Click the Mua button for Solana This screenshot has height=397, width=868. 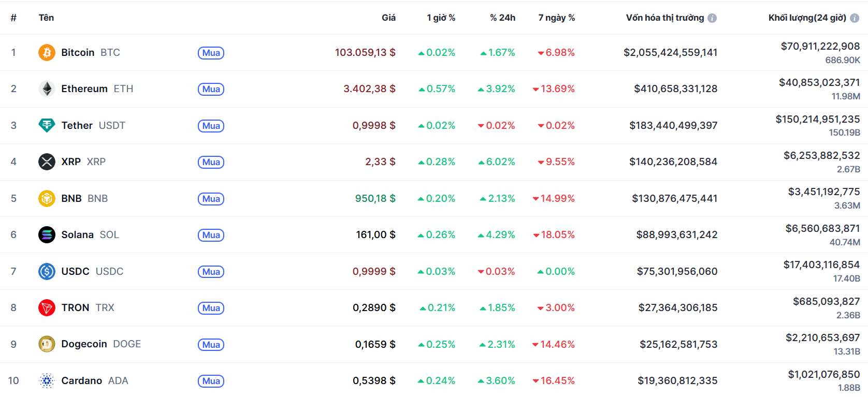tap(210, 234)
